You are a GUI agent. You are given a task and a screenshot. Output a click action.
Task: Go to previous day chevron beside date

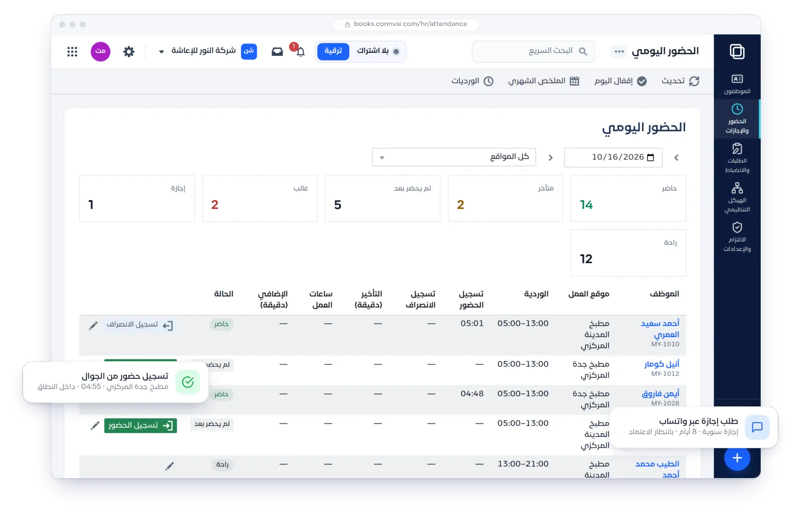tap(676, 157)
